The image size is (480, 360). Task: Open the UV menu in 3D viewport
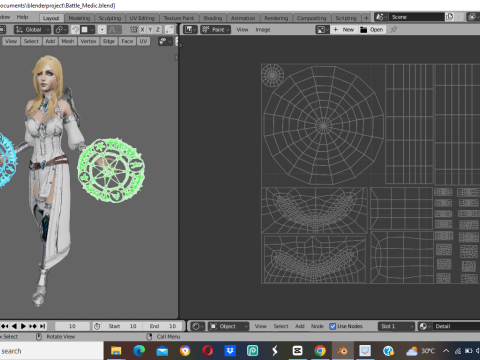pyautogui.click(x=143, y=41)
